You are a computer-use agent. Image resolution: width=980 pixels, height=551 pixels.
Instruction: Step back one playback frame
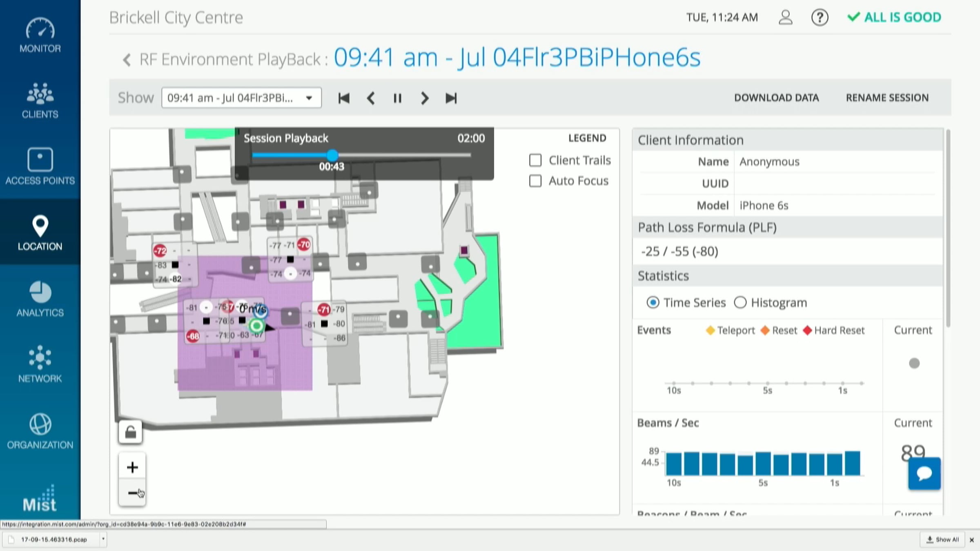pos(371,98)
